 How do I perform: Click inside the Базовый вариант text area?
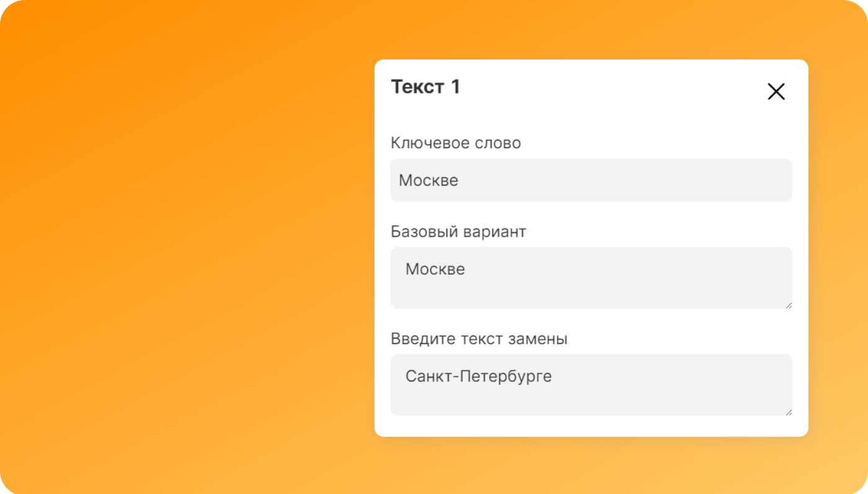[x=591, y=278]
